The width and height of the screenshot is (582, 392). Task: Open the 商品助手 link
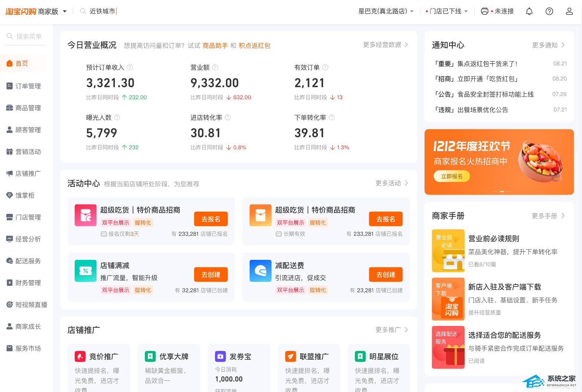215,46
